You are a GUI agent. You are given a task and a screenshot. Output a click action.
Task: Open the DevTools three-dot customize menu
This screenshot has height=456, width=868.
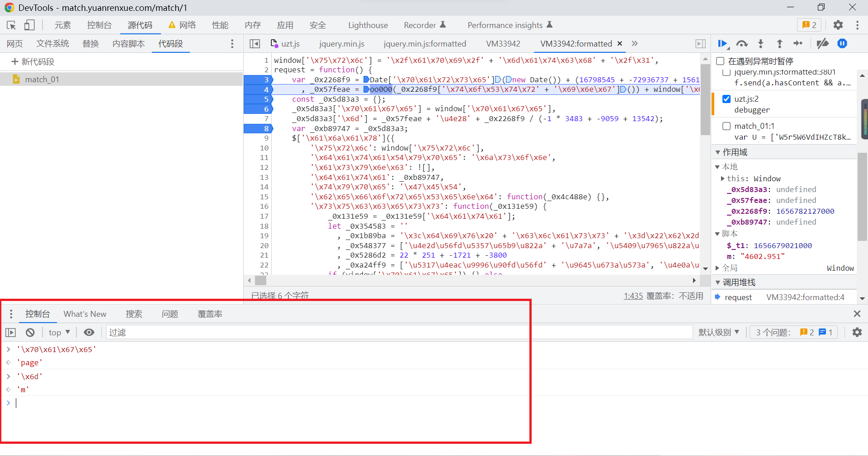point(857,25)
